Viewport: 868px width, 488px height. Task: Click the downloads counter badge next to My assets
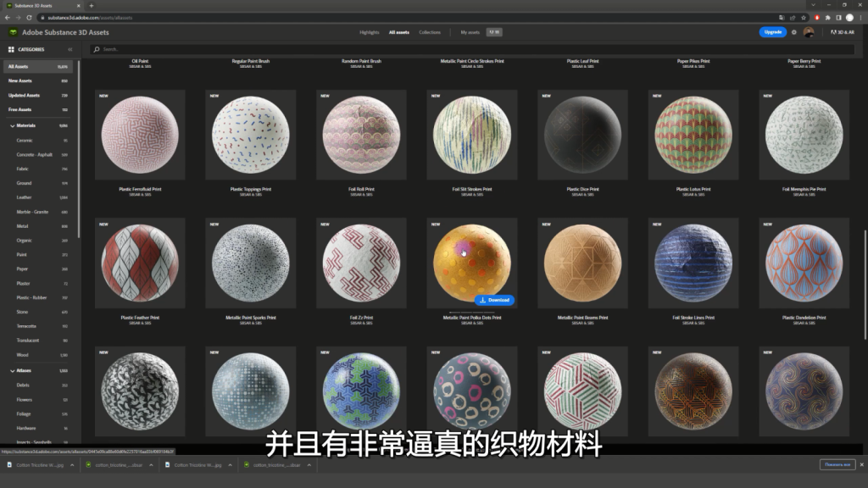coord(494,32)
